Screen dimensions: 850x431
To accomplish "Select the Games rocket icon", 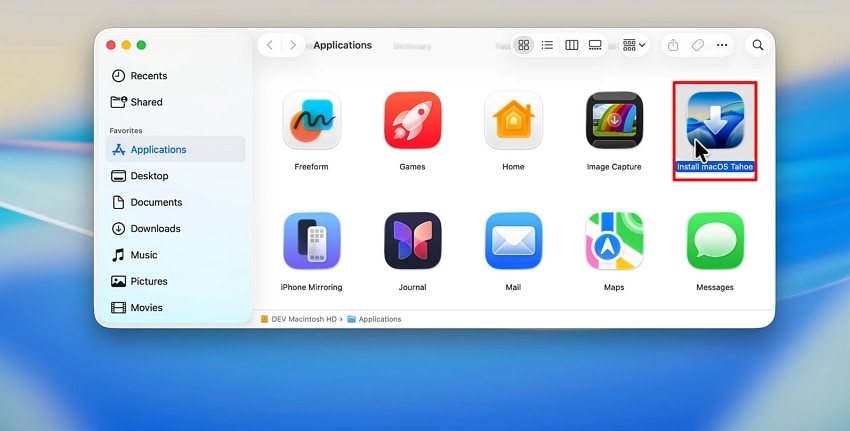I will pos(413,120).
